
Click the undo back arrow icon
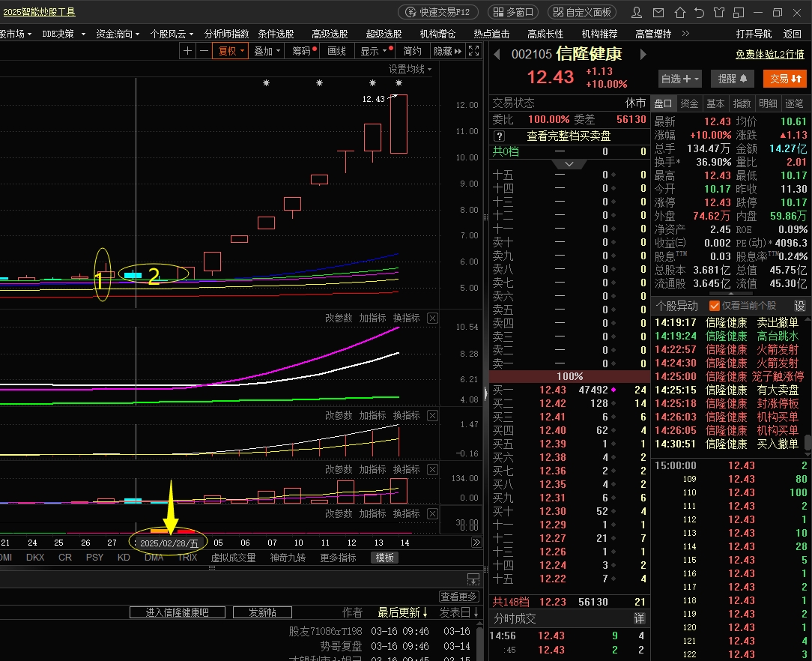pos(699,13)
